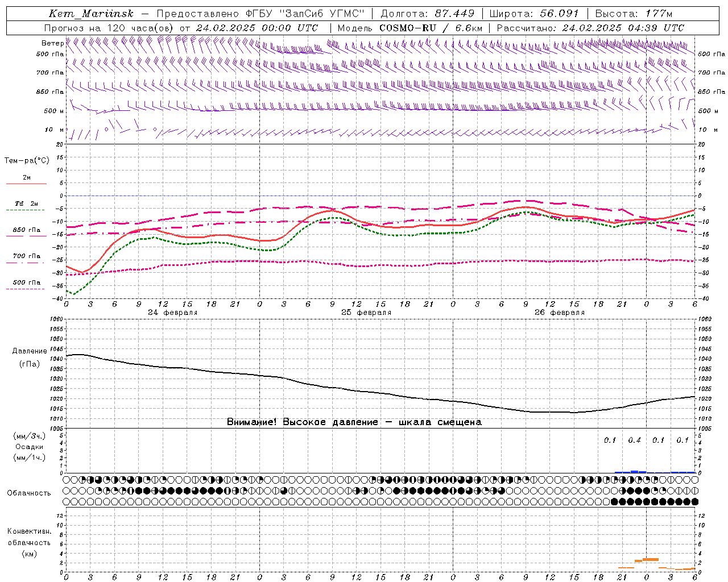Click the Конвективн. label of convective cloud panel

(29, 531)
